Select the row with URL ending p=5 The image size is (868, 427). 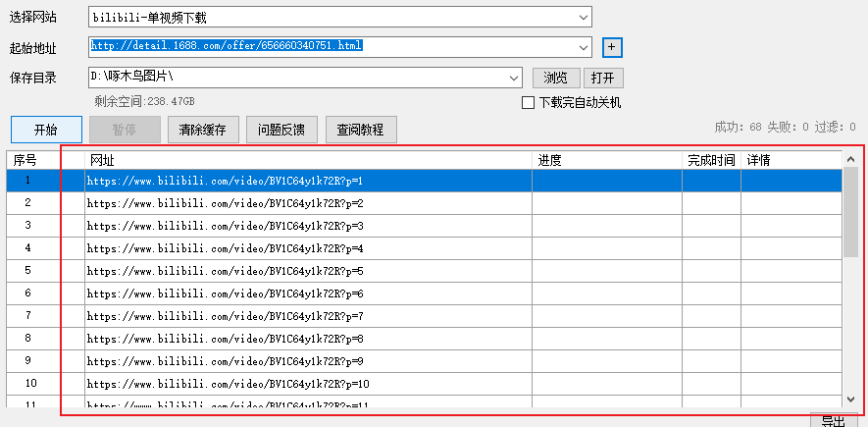coord(424,271)
